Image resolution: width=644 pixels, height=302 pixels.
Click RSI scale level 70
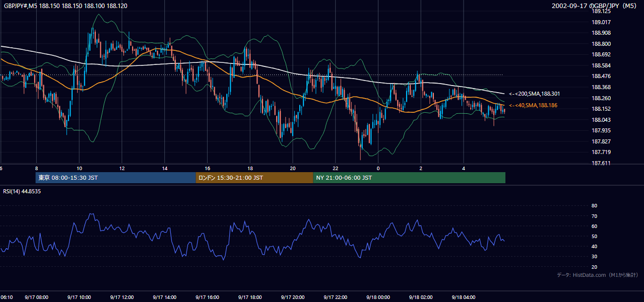tap(594, 216)
